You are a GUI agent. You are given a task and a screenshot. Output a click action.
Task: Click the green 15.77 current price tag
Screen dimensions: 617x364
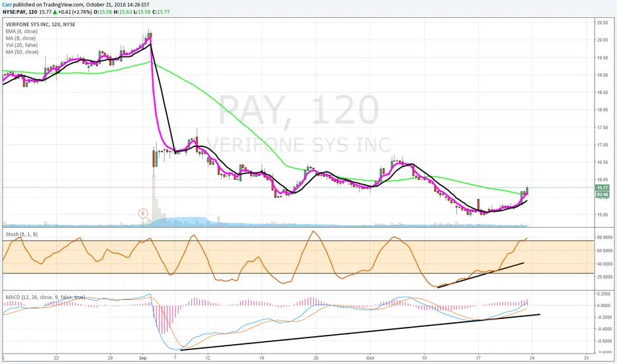[602, 188]
